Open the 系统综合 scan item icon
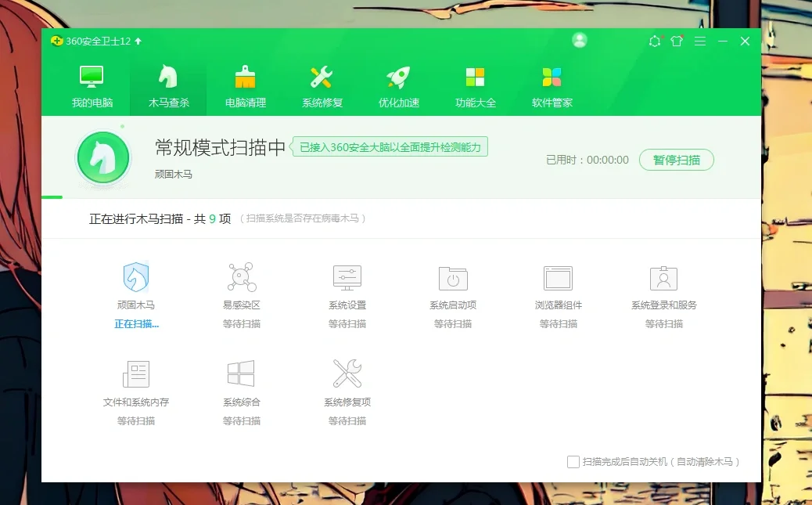This screenshot has width=812, height=505. [241, 374]
